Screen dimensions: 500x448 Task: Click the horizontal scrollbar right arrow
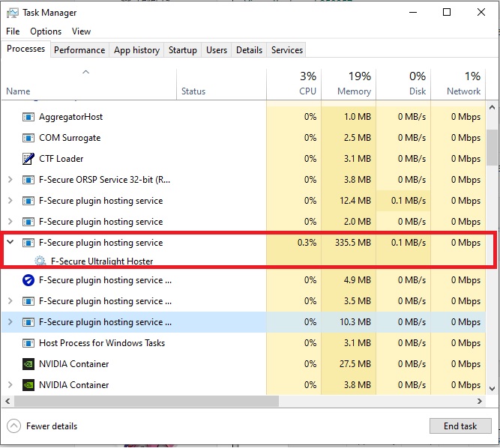click(x=479, y=401)
